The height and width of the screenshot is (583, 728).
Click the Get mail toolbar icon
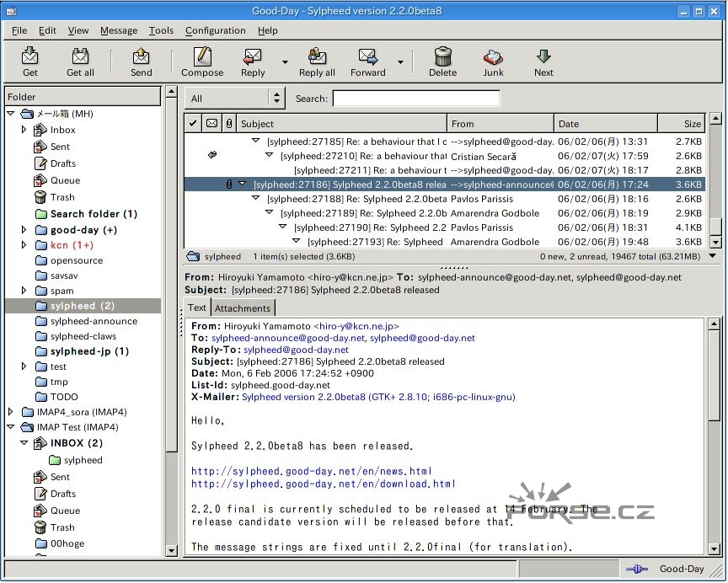tap(29, 56)
